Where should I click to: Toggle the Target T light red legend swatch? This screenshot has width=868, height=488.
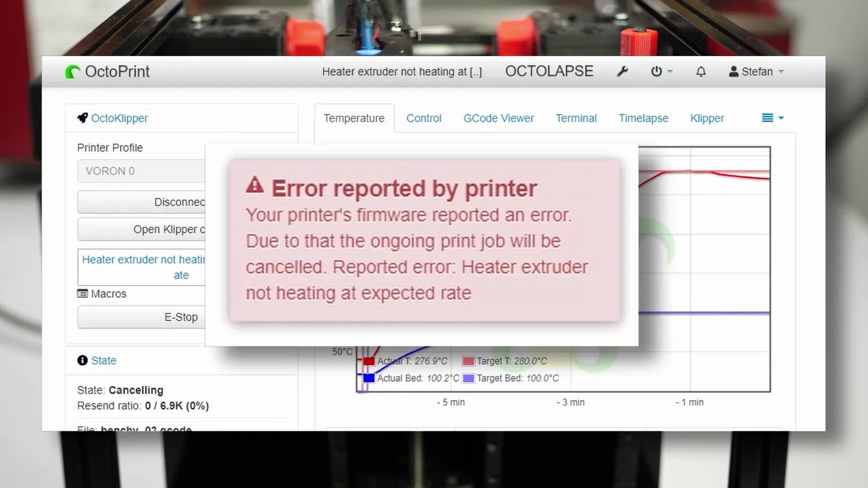click(x=469, y=361)
